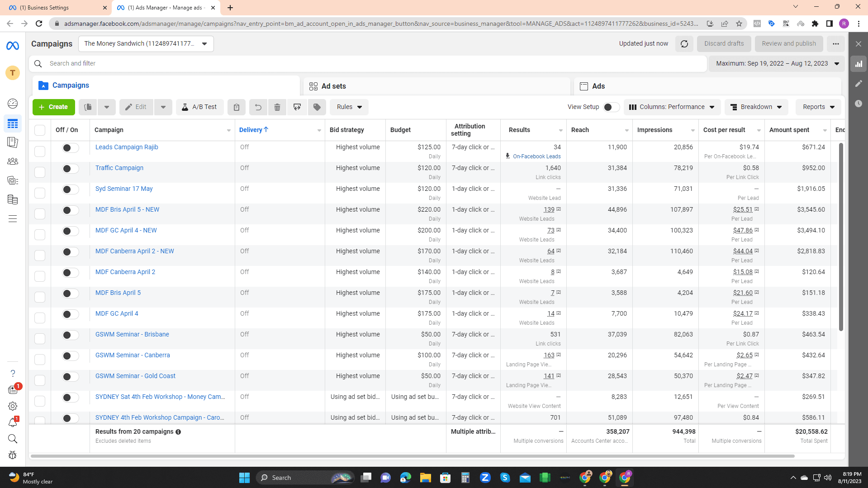Screen dimensions: 868x488
Task: Open Settings gear icon in sidebar
Action: 13,406
